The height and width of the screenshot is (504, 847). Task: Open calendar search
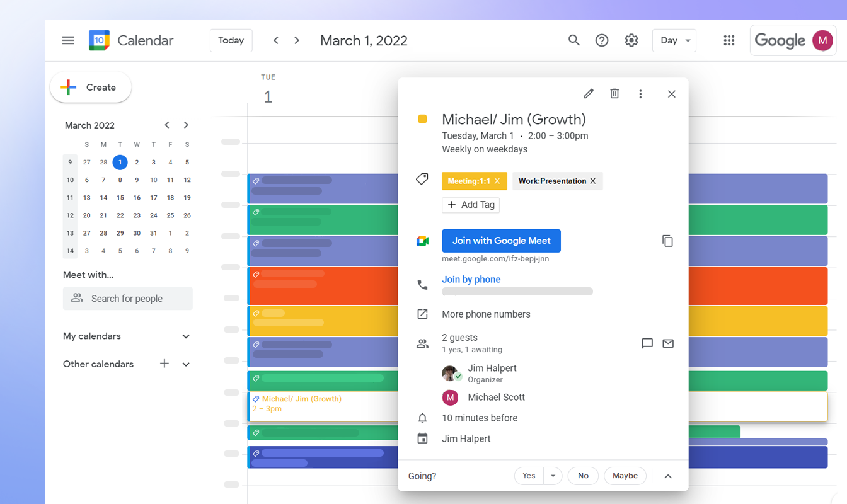click(x=573, y=40)
